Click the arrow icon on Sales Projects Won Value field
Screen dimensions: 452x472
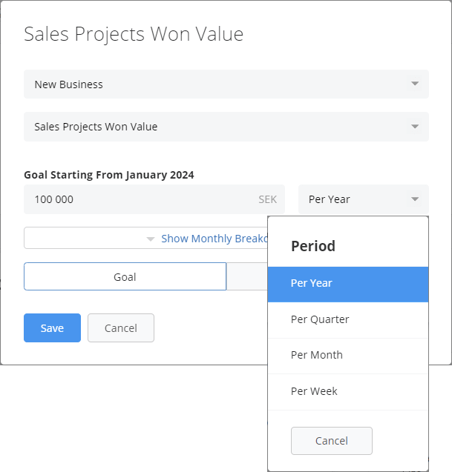click(415, 126)
